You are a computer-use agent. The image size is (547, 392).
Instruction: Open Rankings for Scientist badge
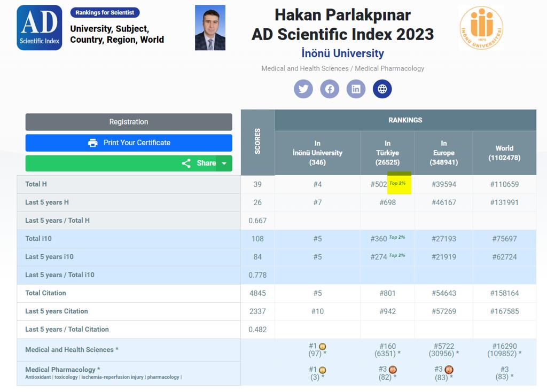105,13
